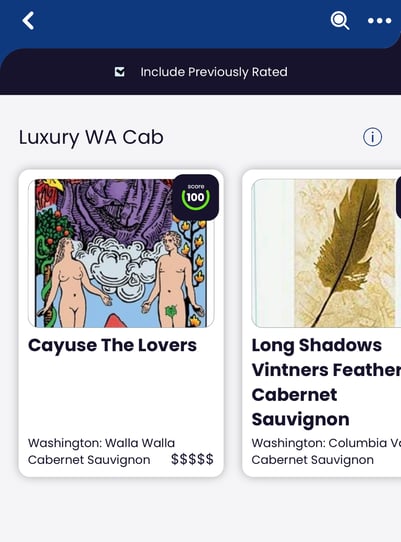
Task: Open the three-dot more options menu
Action: point(379,21)
